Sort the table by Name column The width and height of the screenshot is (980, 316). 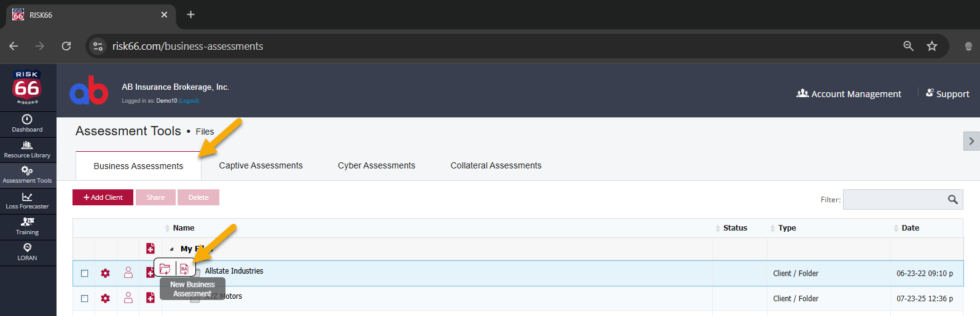click(183, 228)
